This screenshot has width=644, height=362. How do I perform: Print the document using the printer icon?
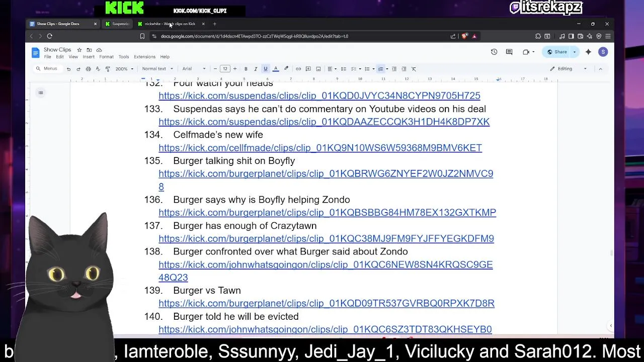tap(88, 69)
